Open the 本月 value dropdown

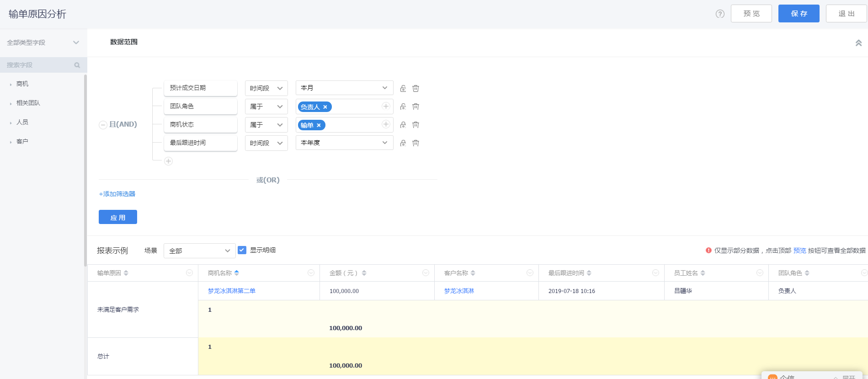[x=345, y=88]
